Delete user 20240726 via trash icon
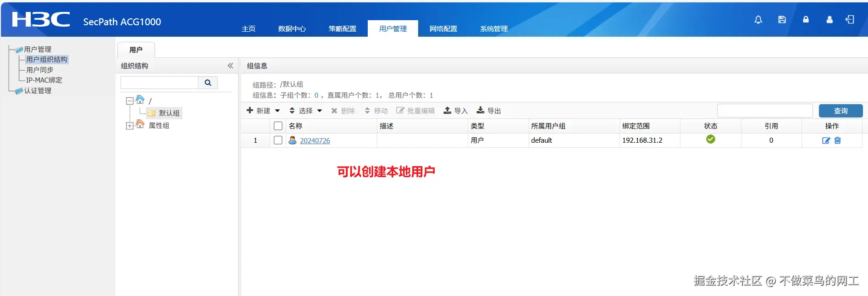The width and height of the screenshot is (868, 296). (x=838, y=140)
